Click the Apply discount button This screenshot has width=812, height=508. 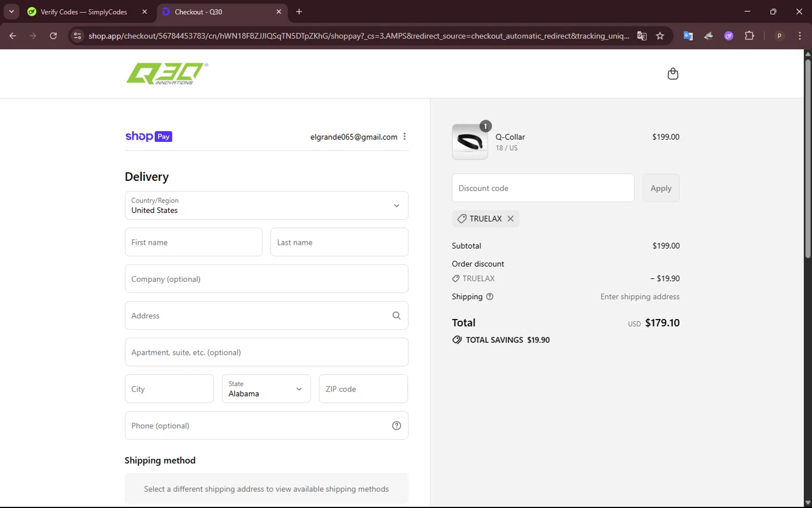point(661,188)
